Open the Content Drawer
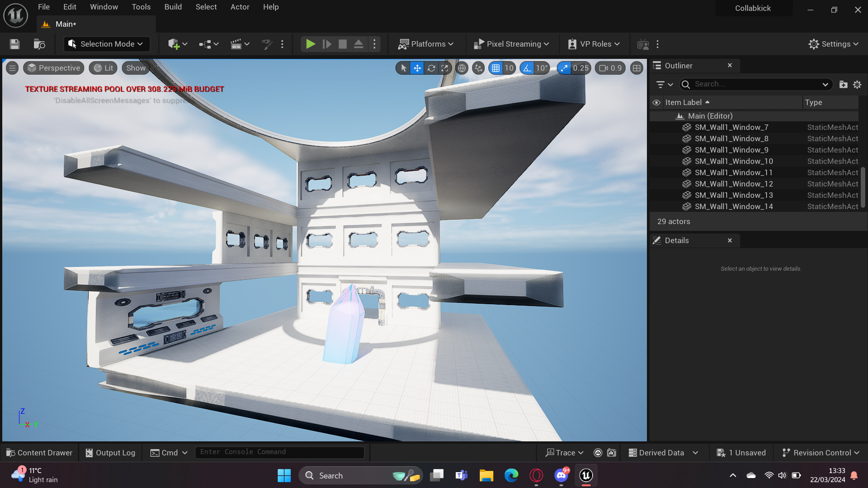 (39, 453)
